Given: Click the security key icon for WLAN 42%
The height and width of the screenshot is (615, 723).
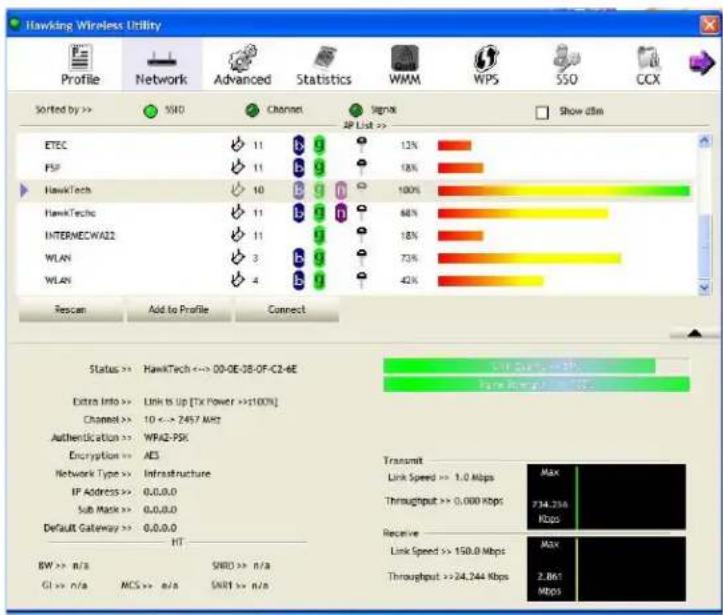Looking at the screenshot, I should (x=362, y=279).
